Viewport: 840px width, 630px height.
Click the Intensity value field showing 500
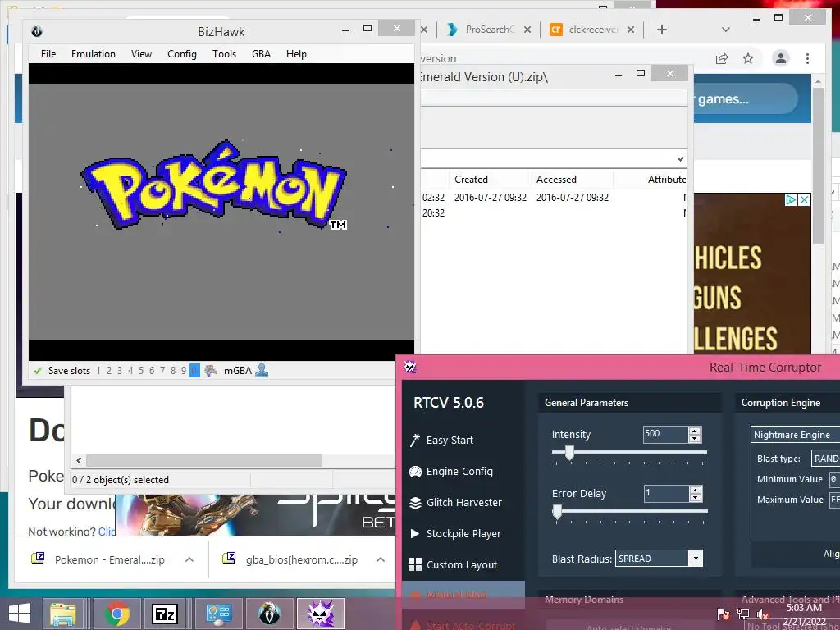664,434
